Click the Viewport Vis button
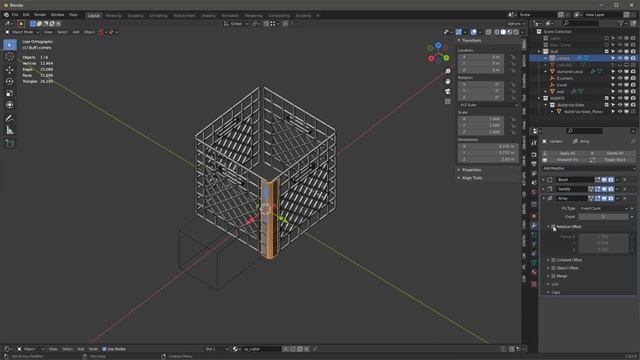The image size is (640, 360). tap(565, 160)
